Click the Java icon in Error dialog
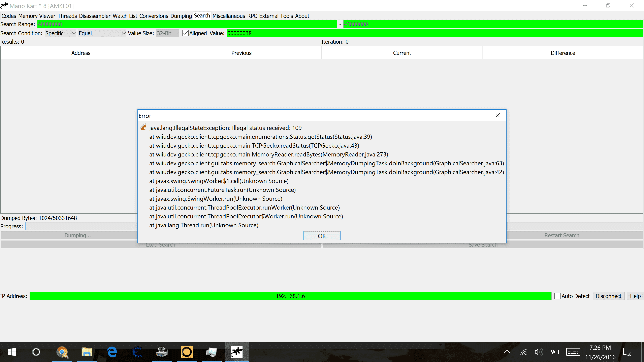Image resolution: width=644 pixels, height=362 pixels. point(143,127)
